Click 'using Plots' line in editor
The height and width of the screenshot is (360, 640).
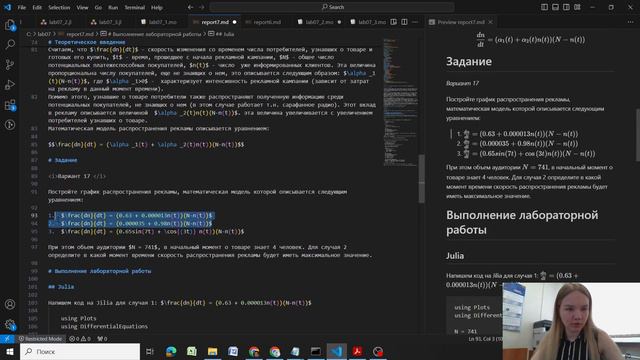(78, 318)
